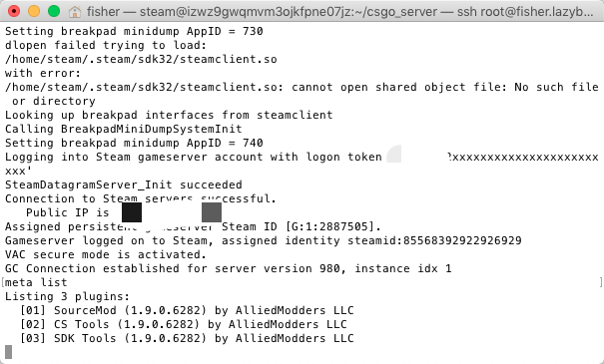Screen dimensions: 604x364
Task: Click the 'Looking up breakpad interfaces' line
Action: pos(169,115)
